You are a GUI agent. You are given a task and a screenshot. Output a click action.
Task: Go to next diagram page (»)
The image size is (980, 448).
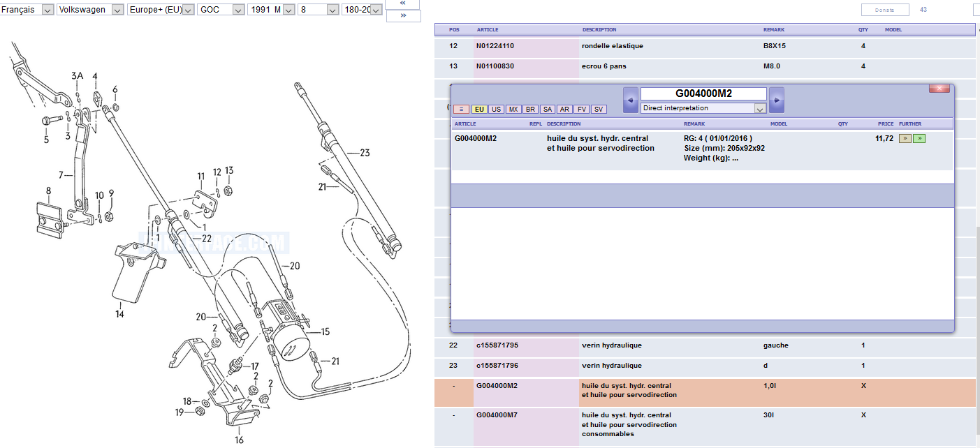click(x=402, y=16)
